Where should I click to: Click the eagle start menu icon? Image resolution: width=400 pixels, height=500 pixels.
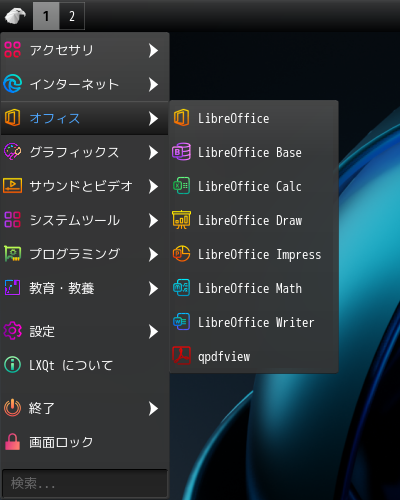tap(15, 16)
